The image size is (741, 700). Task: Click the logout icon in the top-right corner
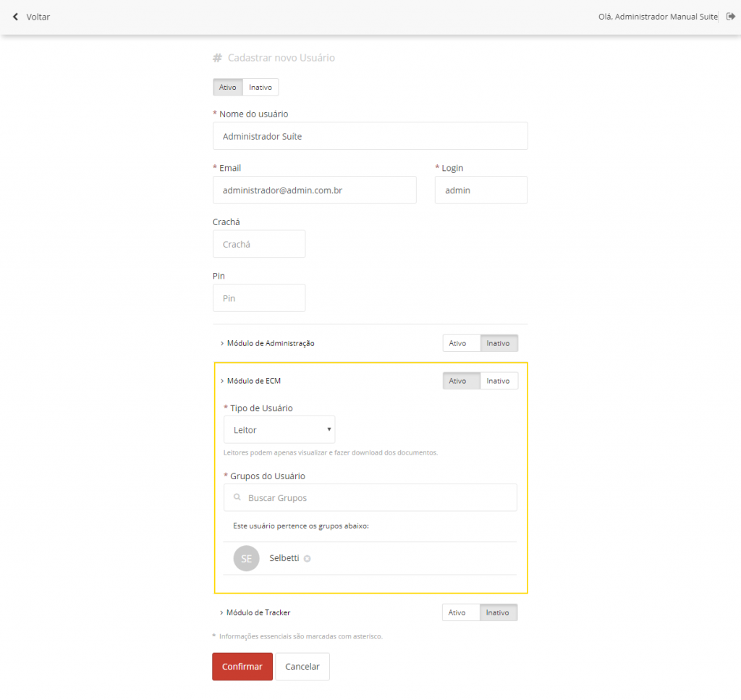coord(731,17)
